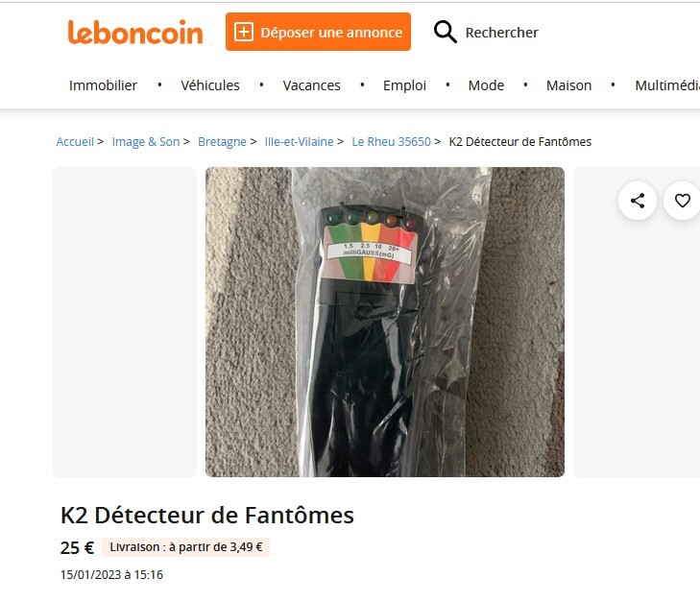Screen dimensions: 700x602
Task: Click Déposer une annonce button
Action: [318, 32]
